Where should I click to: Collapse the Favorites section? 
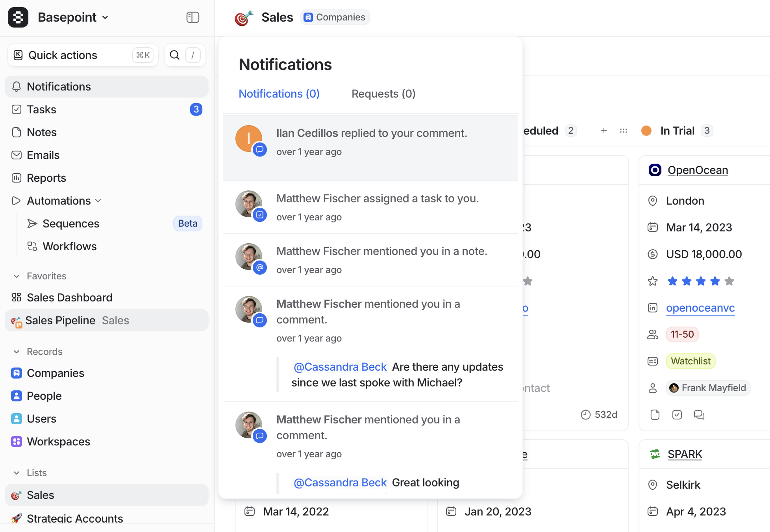click(16, 276)
